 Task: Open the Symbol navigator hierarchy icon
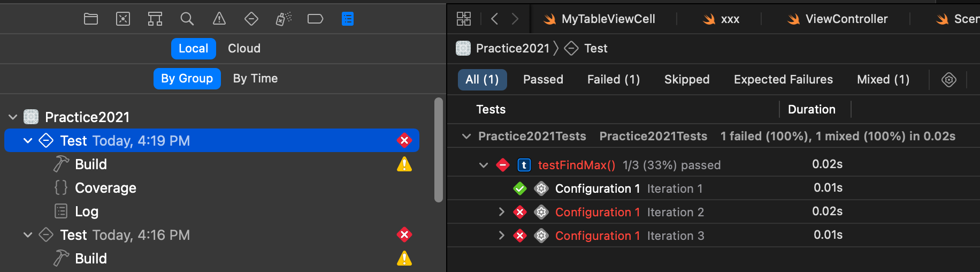[155, 19]
